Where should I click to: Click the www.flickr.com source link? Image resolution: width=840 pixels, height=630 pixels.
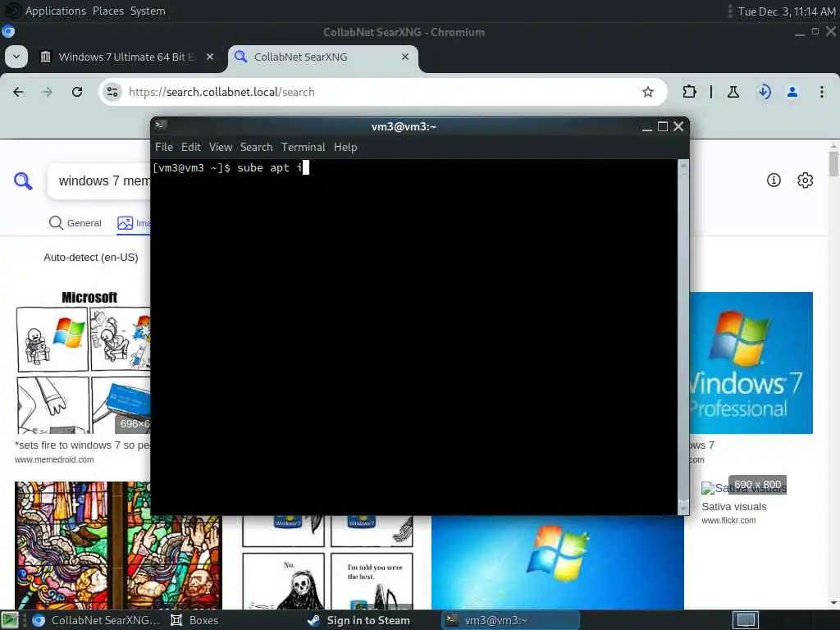click(728, 520)
